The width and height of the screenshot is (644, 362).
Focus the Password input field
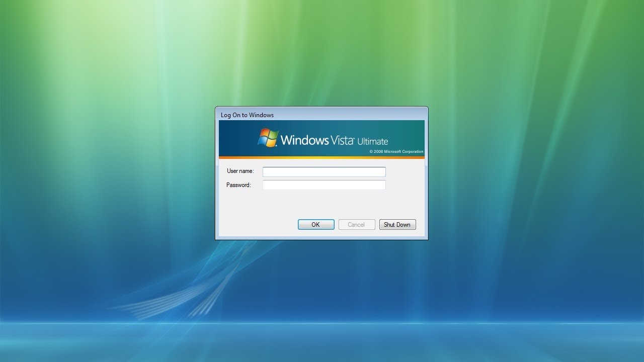pos(324,185)
